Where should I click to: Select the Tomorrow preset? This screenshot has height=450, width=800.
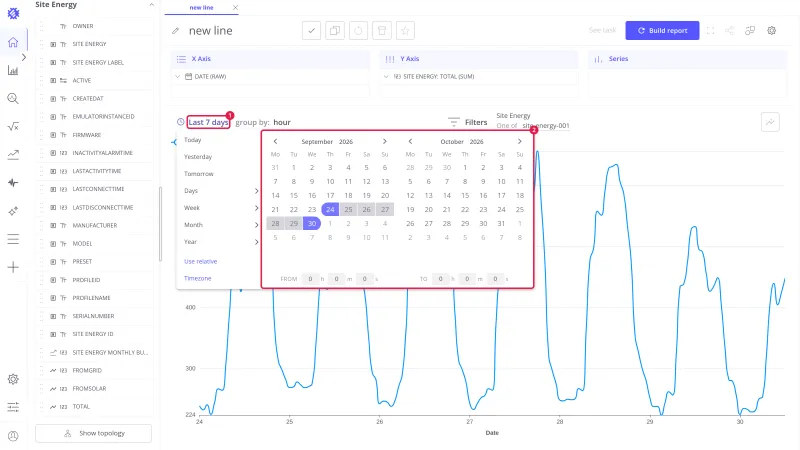click(x=198, y=174)
